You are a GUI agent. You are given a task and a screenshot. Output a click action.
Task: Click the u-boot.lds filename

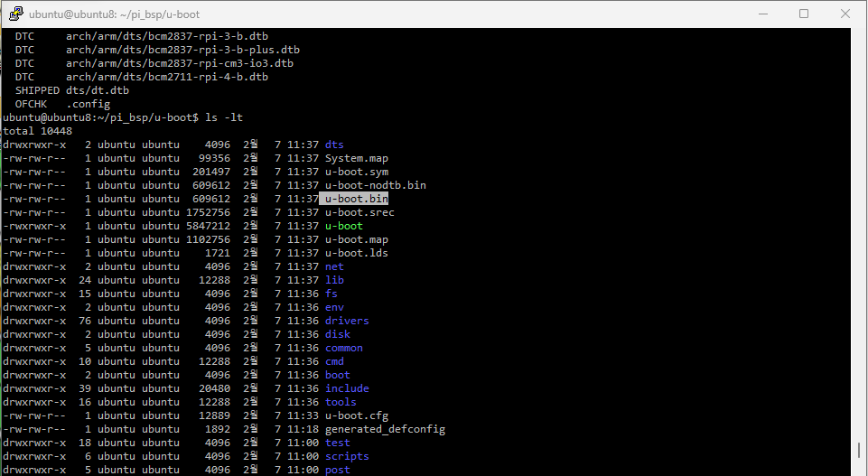357,253
